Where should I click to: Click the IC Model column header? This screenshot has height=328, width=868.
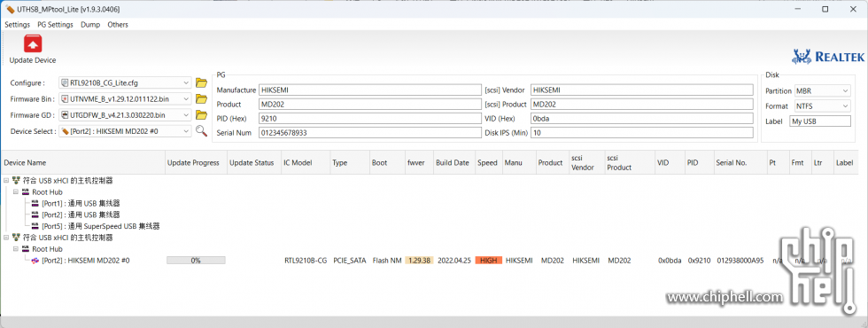(x=306, y=163)
